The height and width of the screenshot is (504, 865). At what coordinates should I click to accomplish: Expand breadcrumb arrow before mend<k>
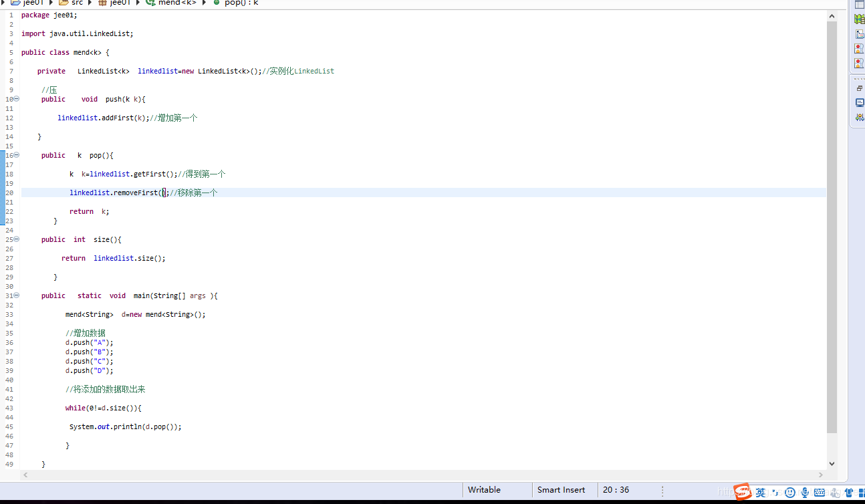pos(138,3)
